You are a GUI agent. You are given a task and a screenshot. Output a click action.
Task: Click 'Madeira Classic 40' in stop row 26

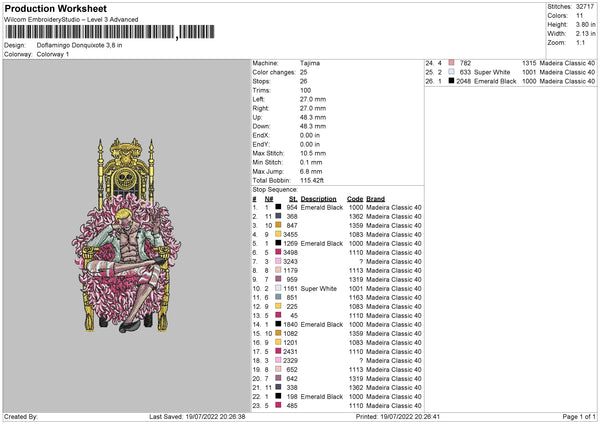tap(567, 81)
